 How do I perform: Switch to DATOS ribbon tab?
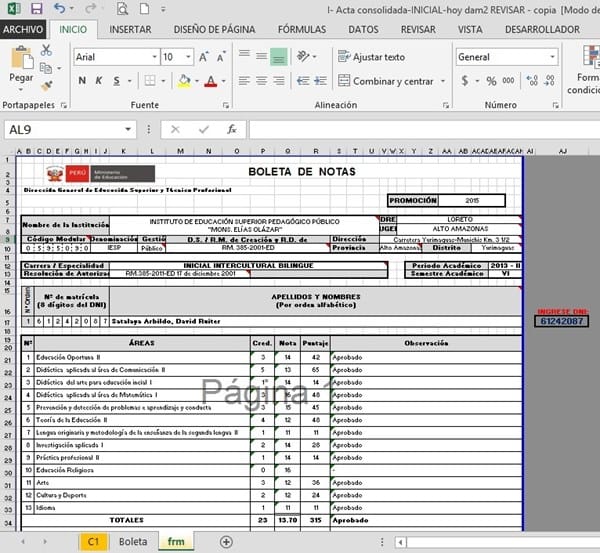coord(363,29)
